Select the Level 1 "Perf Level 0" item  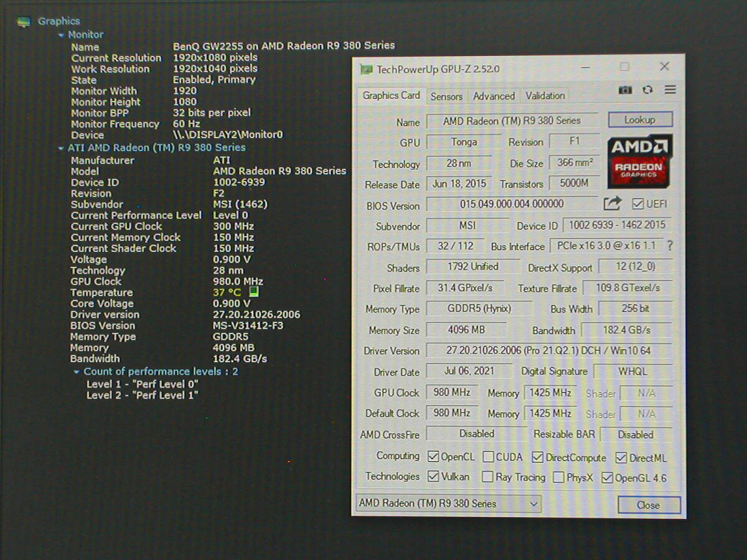tap(142, 384)
